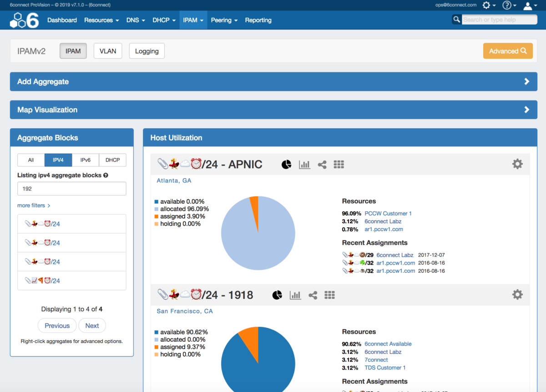Open the help question mark menu

coord(509,5)
